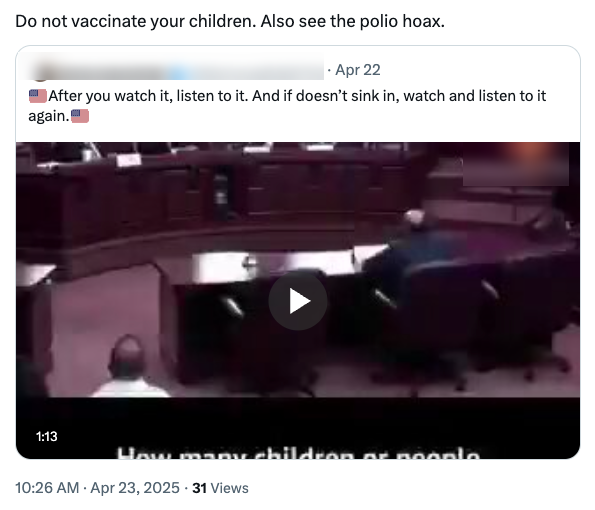Click the first flag emoji before 'After'
595x510 pixels.
38,96
